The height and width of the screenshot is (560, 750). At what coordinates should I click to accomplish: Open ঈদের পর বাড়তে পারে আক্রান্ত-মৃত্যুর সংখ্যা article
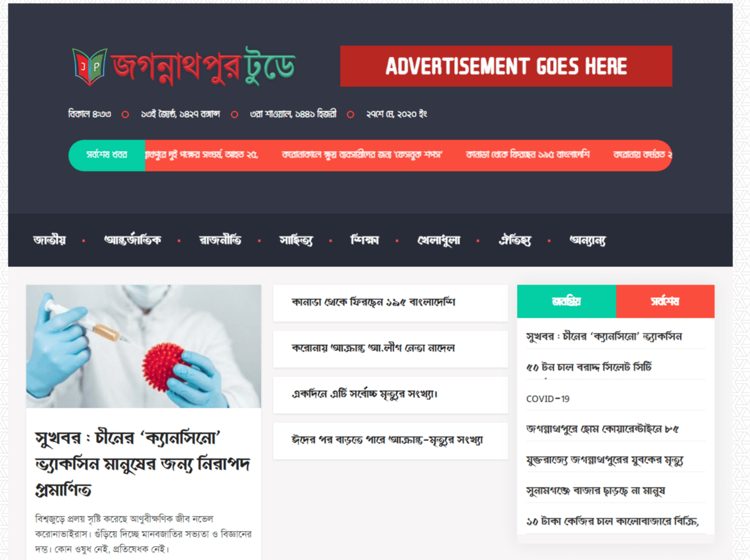click(x=387, y=440)
